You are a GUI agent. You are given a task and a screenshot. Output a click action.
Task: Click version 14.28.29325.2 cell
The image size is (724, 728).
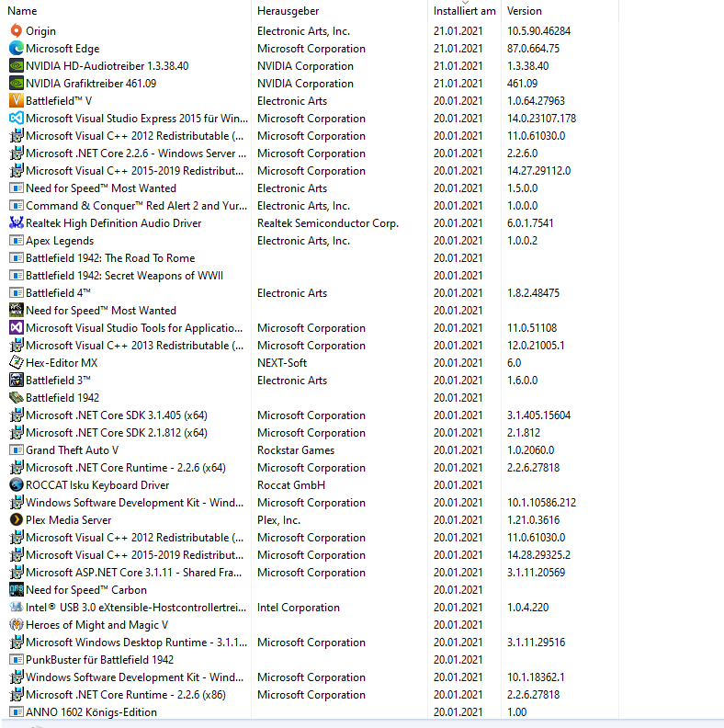[x=538, y=555]
